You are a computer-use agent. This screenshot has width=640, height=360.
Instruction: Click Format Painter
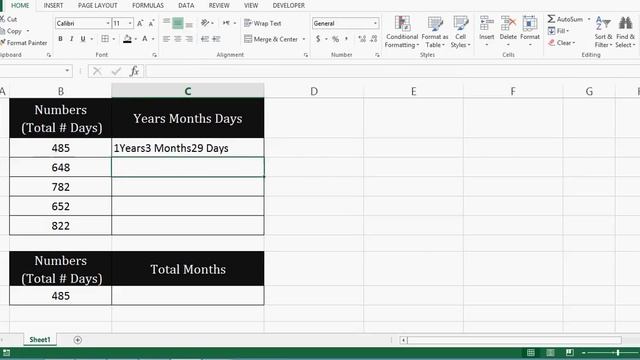[24, 42]
